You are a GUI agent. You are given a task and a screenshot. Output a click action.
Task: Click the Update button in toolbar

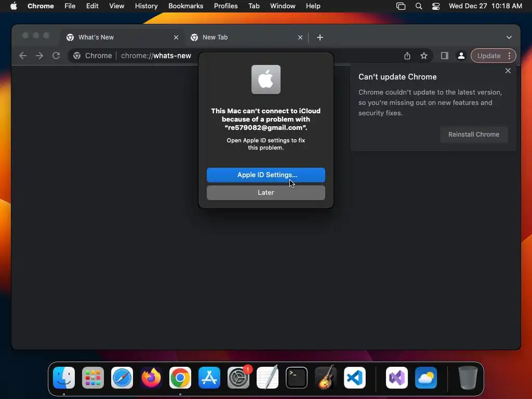pyautogui.click(x=488, y=56)
